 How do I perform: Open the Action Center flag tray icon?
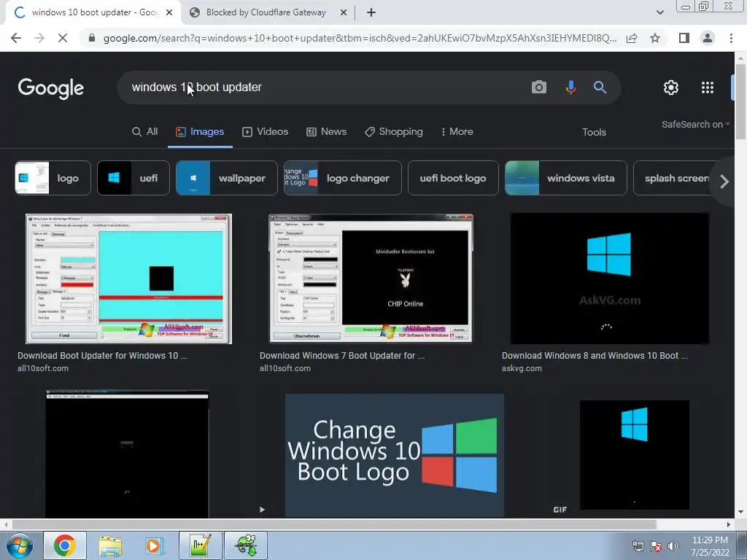(656, 546)
